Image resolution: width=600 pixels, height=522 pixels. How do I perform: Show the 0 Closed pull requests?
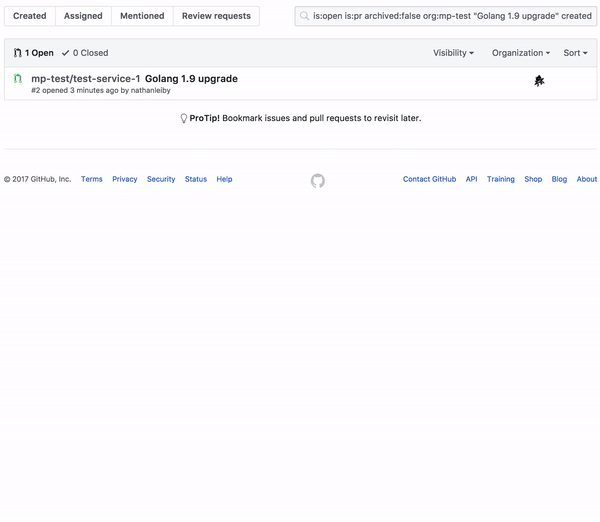point(85,53)
